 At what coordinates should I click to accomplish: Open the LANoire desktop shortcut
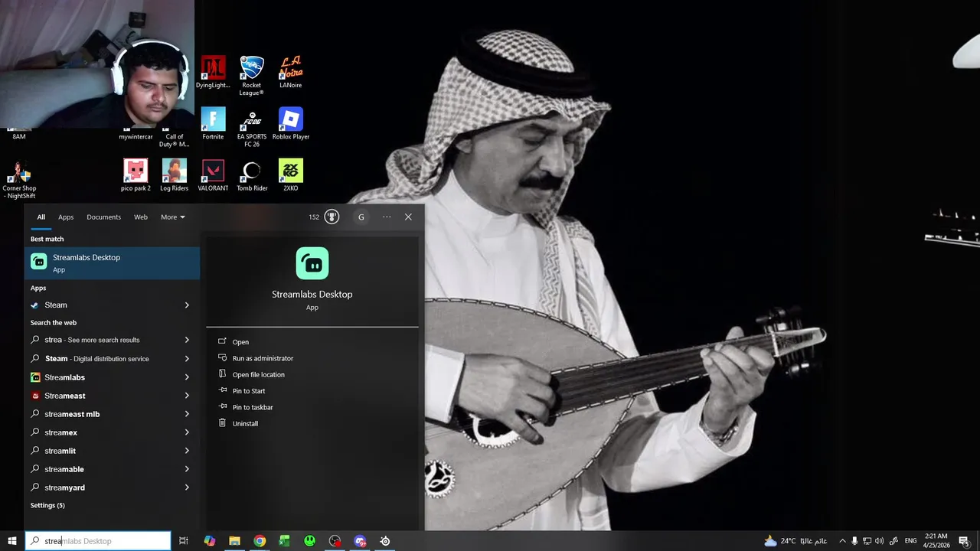click(x=291, y=72)
